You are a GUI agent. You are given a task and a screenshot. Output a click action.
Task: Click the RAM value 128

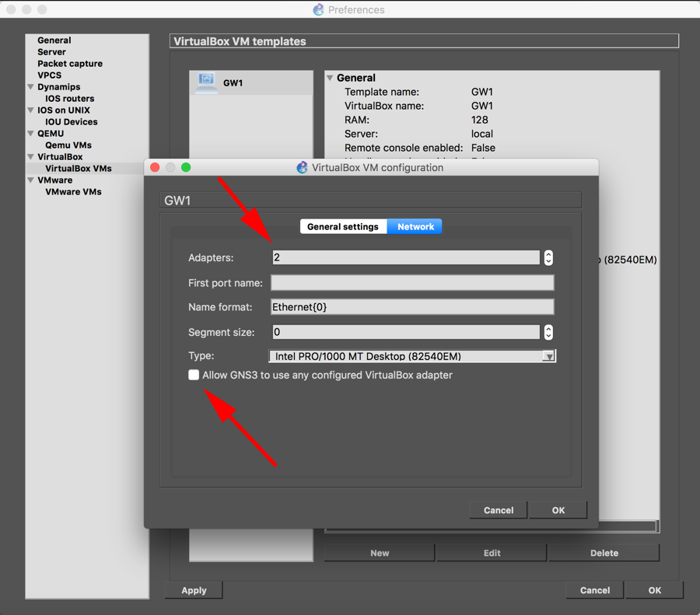point(479,120)
